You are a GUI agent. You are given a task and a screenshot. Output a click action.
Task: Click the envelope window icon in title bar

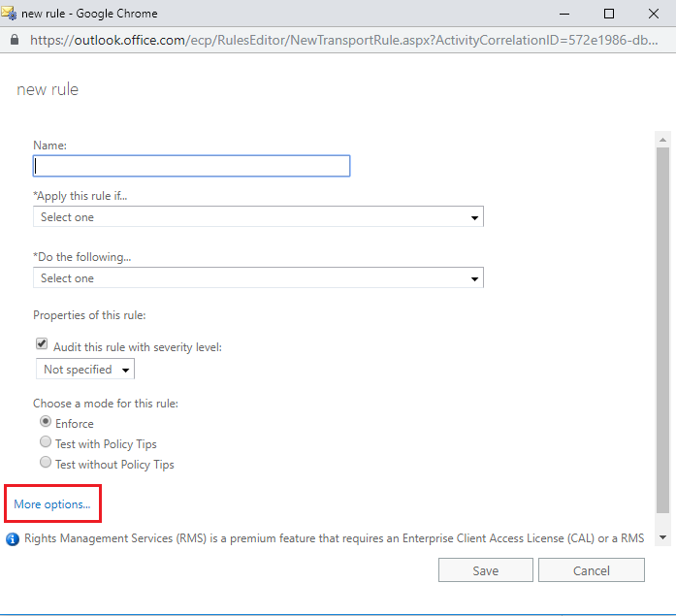[x=9, y=14]
